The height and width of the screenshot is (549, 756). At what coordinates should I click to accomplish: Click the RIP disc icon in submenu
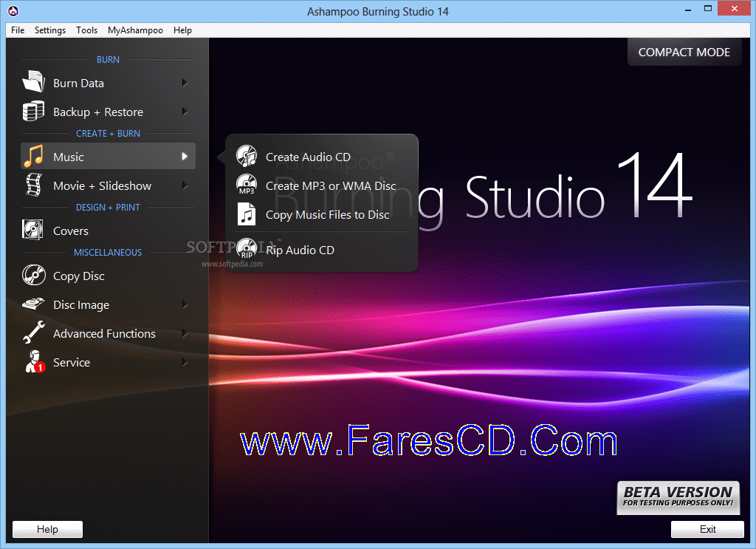coord(247,249)
